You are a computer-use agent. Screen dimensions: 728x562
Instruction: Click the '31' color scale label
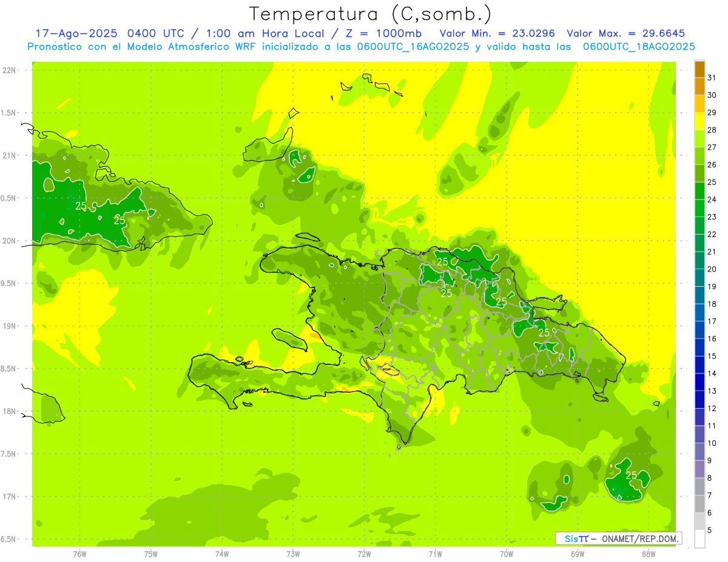pyautogui.click(x=712, y=78)
